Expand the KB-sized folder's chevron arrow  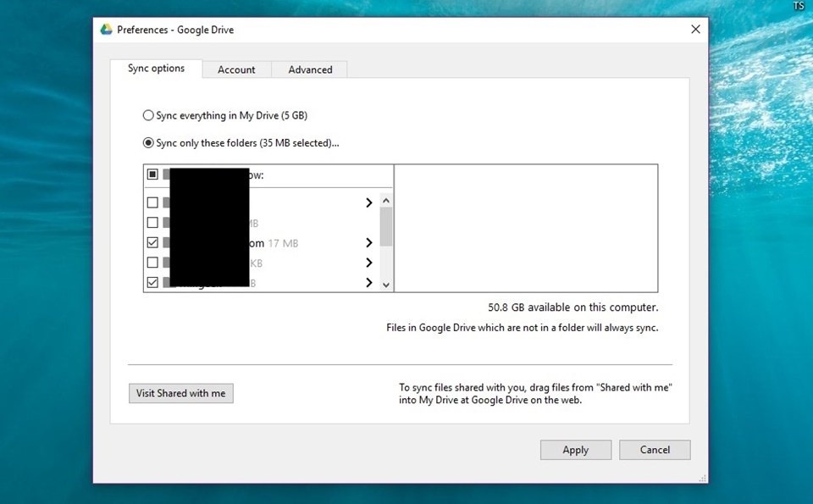368,263
